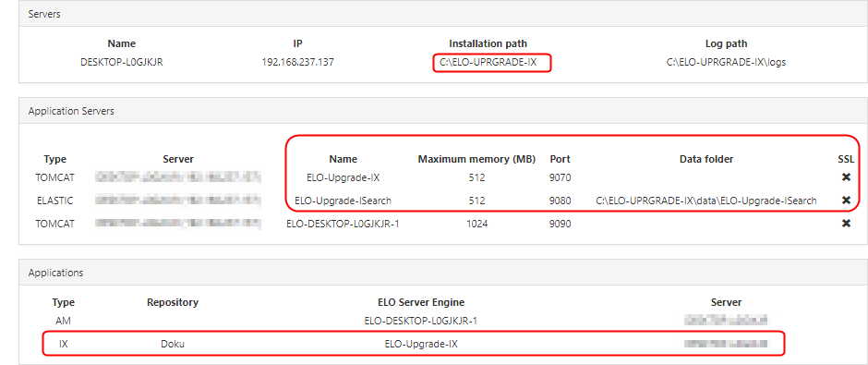Click TOMCAT type in ELO-Upgrade-IX row
Screen dimensions: 868x365
(x=55, y=177)
